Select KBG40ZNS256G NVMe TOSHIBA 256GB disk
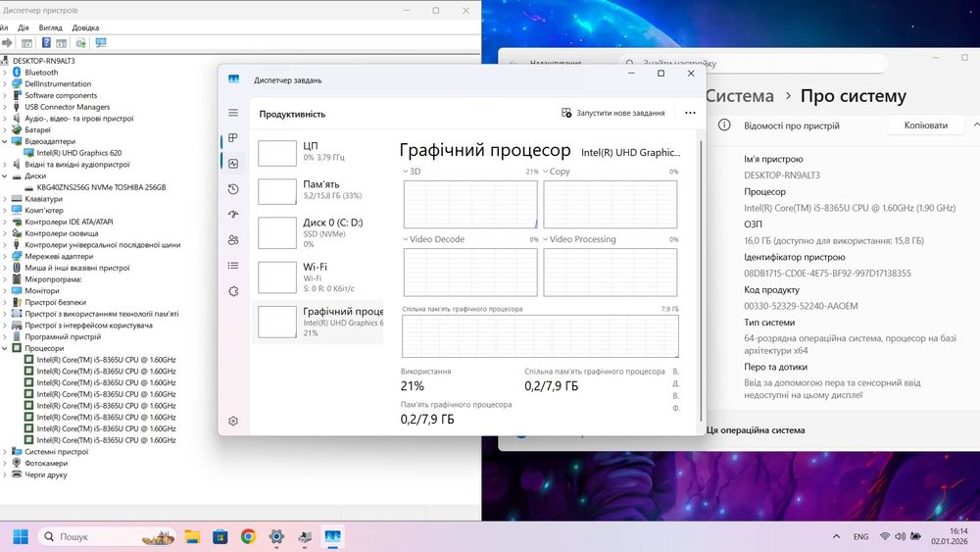 click(x=101, y=187)
